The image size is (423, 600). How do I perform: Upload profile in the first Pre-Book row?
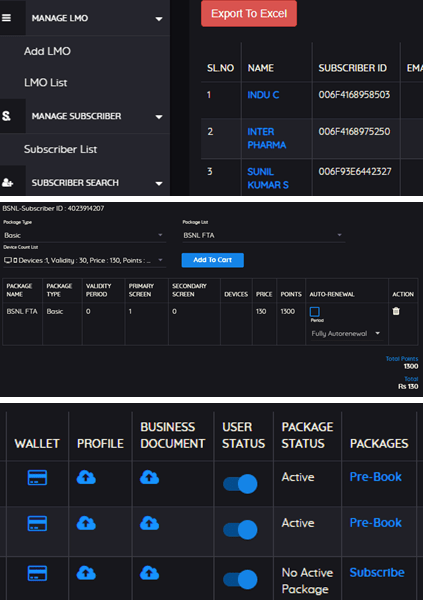pos(86,477)
